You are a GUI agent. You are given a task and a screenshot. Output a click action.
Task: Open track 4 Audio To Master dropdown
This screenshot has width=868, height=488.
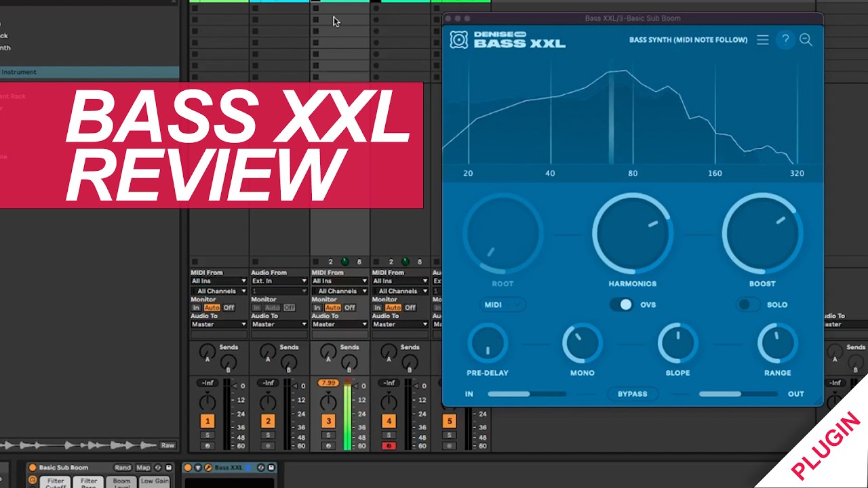[x=400, y=325]
